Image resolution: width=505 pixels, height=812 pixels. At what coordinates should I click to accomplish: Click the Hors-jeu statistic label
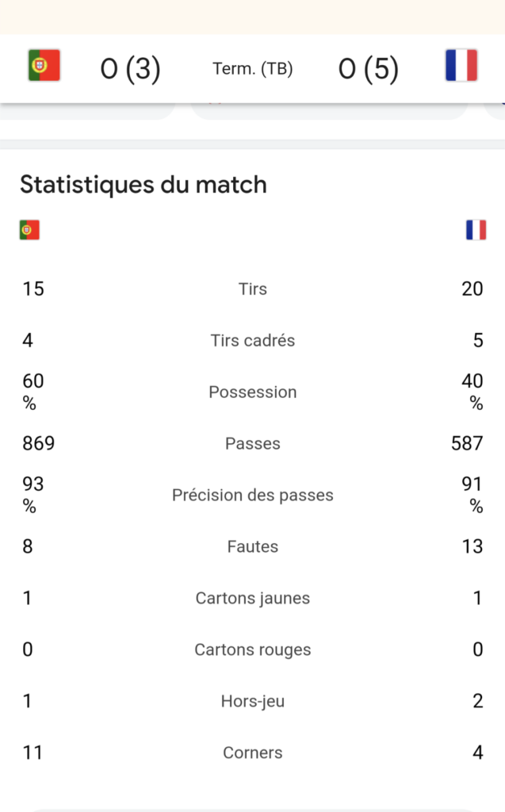[253, 701]
